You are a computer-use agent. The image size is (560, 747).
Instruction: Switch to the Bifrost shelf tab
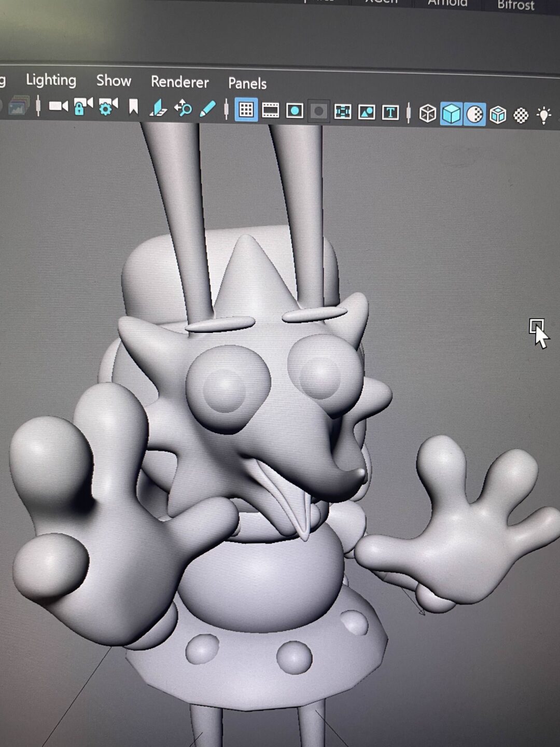[515, 5]
